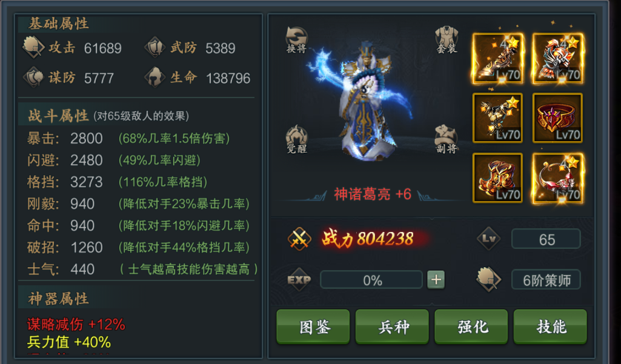Select the curved horn equipment slot
Screen dimensions: 621x364
[557, 178]
